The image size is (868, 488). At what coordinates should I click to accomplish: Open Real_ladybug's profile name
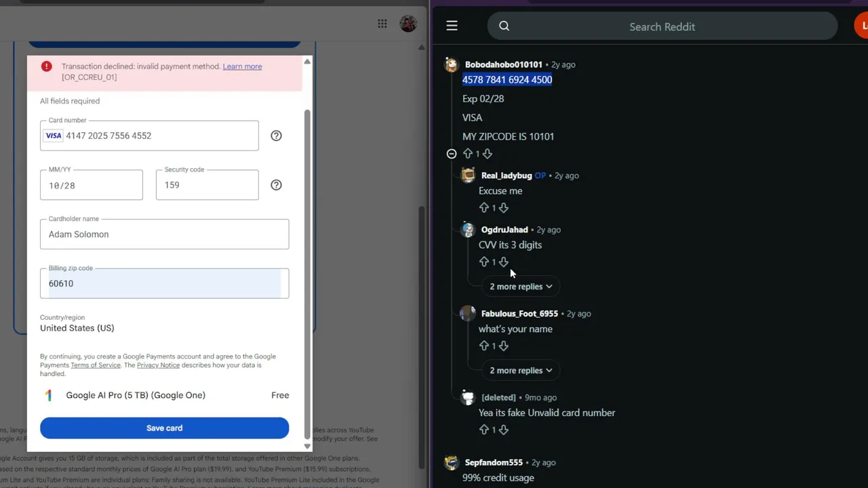[507, 176]
